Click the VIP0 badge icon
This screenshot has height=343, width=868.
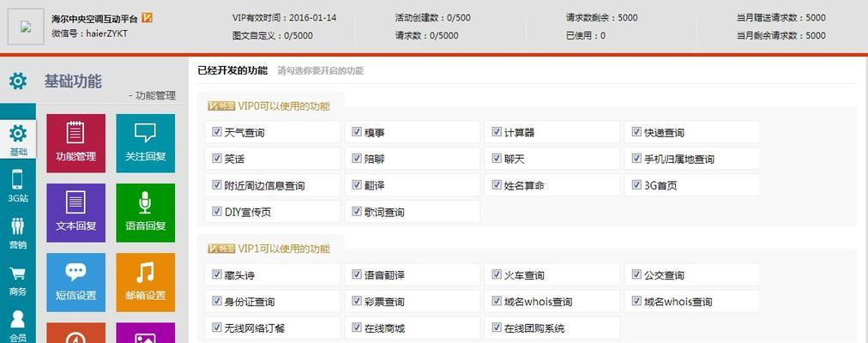coord(221,106)
